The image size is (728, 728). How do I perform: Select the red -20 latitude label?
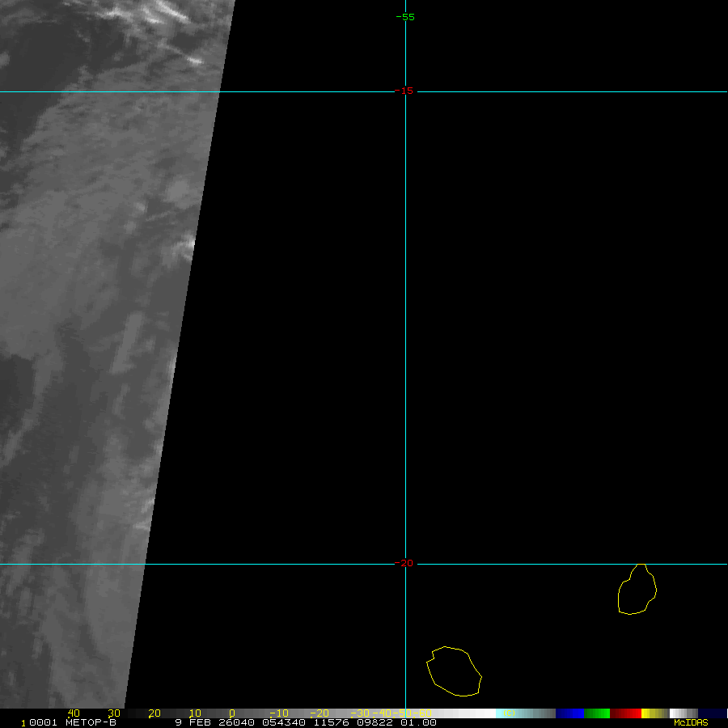(405, 563)
